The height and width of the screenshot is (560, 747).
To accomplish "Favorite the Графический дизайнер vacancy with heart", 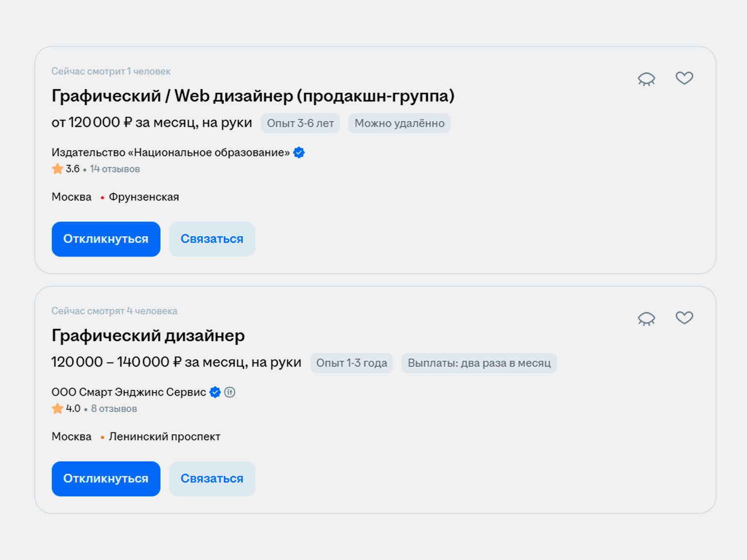I will click(684, 318).
